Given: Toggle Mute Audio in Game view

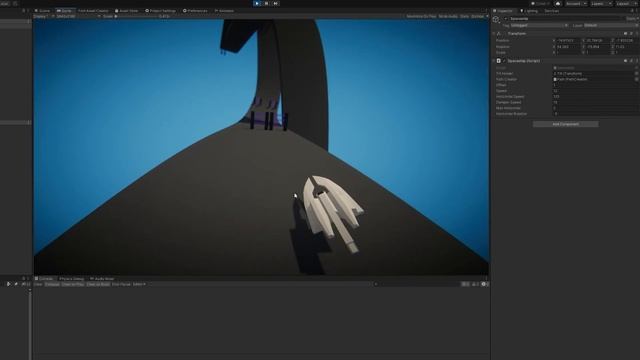Looking at the screenshot, I should click(448, 16).
